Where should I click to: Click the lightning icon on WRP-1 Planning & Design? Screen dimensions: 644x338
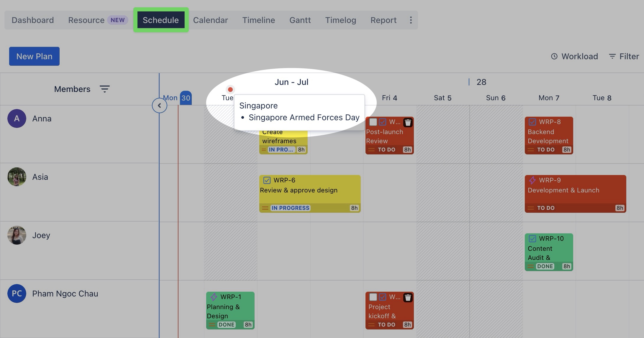click(214, 297)
